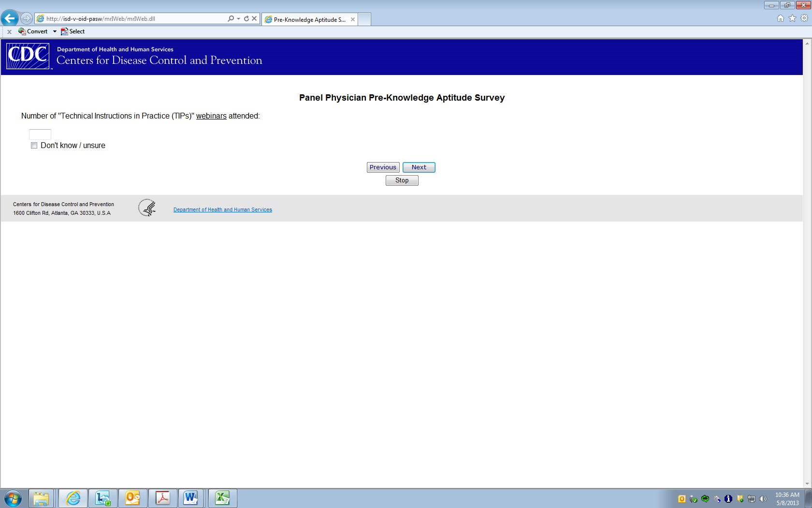Stop loading with address bar X
This screenshot has height=508, width=812.
(x=254, y=18)
